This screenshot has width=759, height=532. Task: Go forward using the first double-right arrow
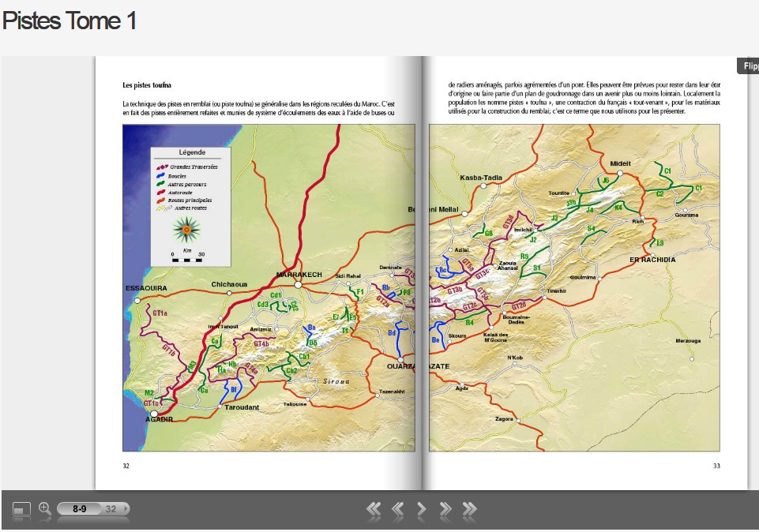click(x=445, y=509)
